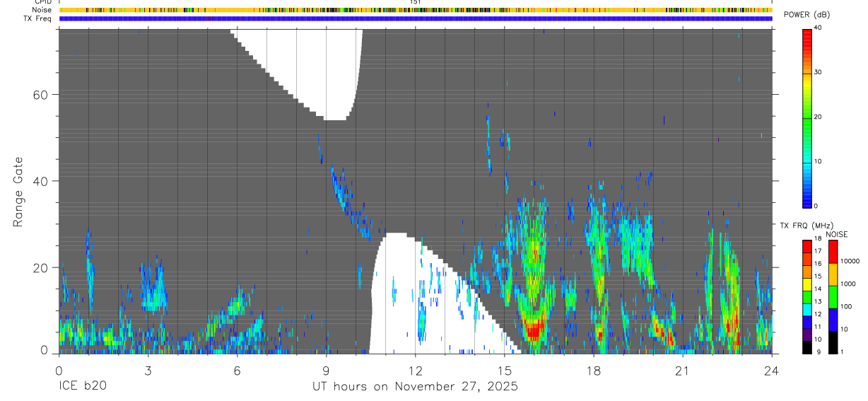
Task: Click the 20 label on the POWER scale
Action: (x=817, y=117)
